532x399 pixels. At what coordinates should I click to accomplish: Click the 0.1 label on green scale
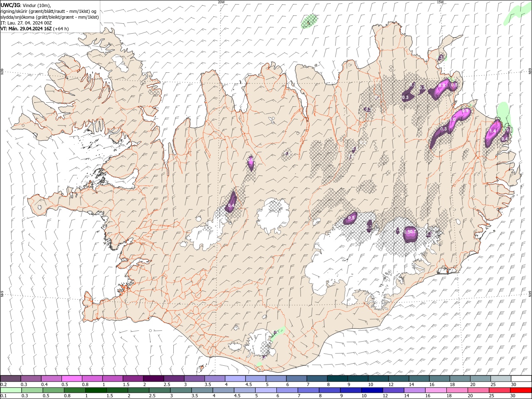(4, 396)
